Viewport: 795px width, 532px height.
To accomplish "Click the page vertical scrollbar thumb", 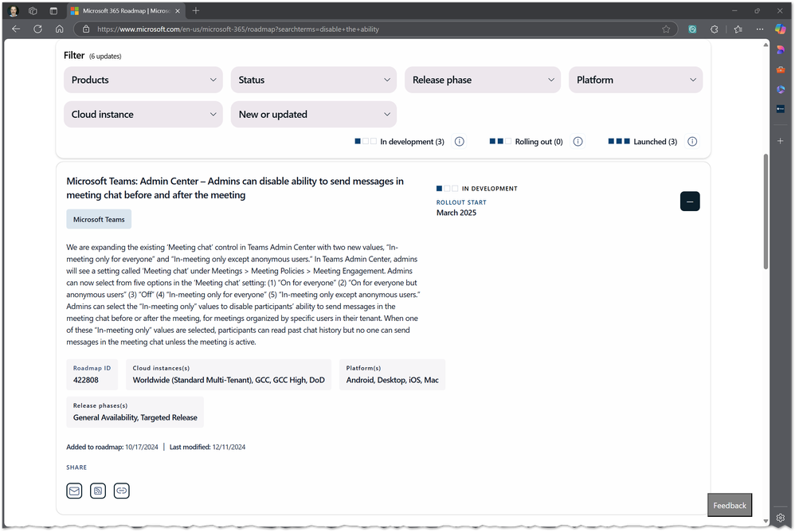I will coord(766,211).
